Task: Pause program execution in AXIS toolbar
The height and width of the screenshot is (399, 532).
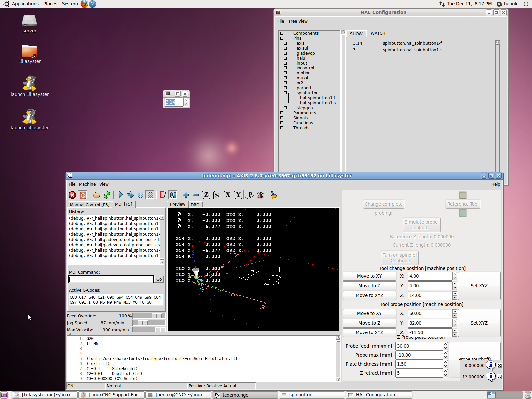Action: [x=140, y=195]
